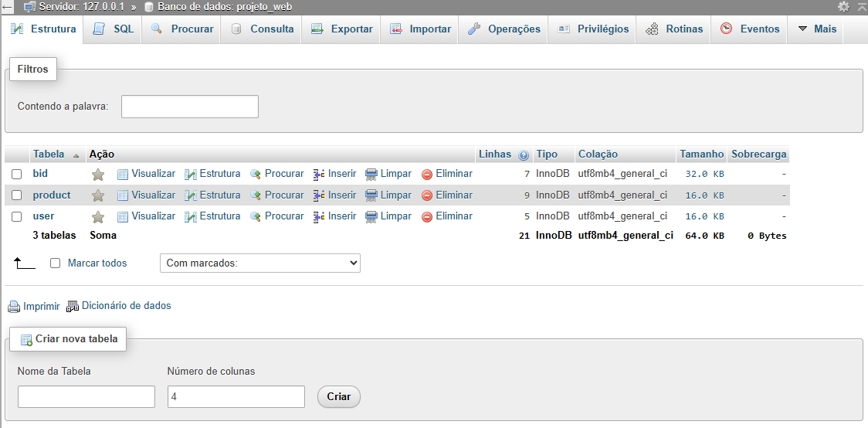Select the bid table checkbox
This screenshot has width=868, height=428.
tap(16, 175)
